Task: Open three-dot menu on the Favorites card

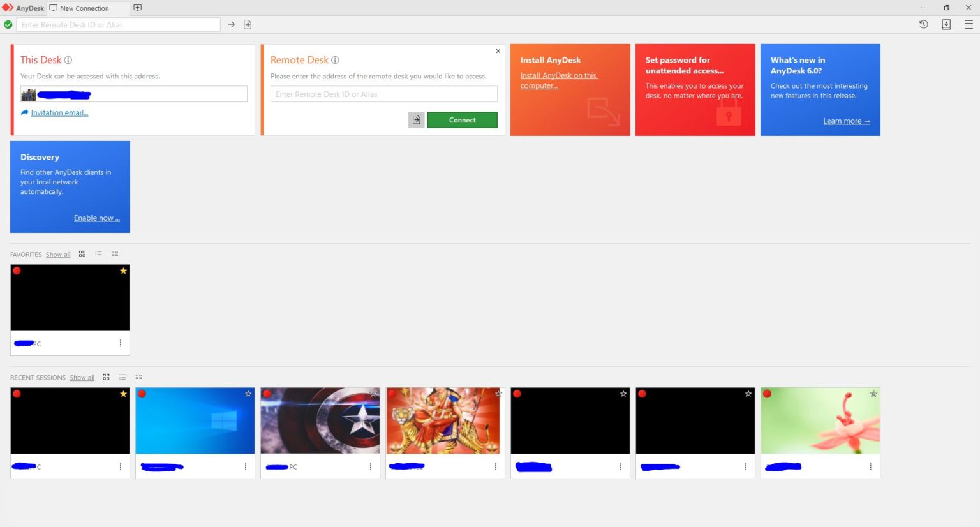Action: (x=121, y=343)
